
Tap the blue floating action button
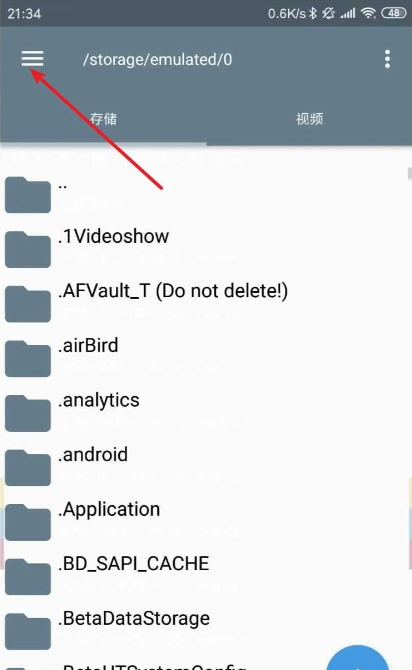click(x=357, y=658)
